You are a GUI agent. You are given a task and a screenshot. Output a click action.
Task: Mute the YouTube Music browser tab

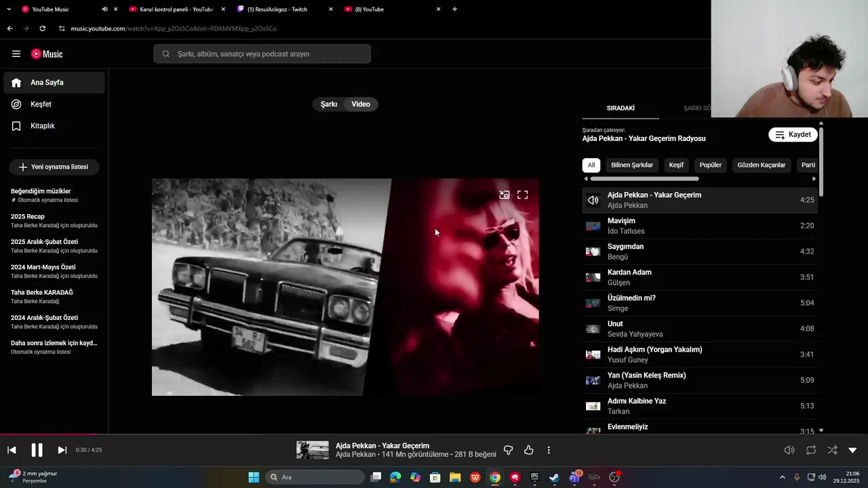coord(104,9)
